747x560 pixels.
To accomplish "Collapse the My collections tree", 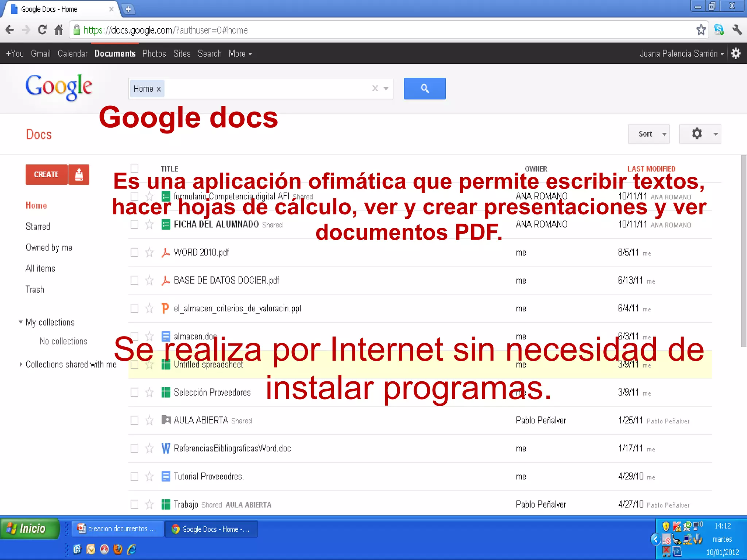I will click(x=21, y=322).
